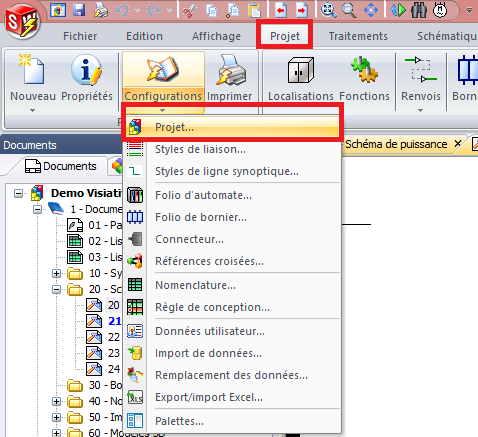The width and height of the screenshot is (478, 437).
Task: Click the next page red right arrow icon
Action: click(301, 10)
